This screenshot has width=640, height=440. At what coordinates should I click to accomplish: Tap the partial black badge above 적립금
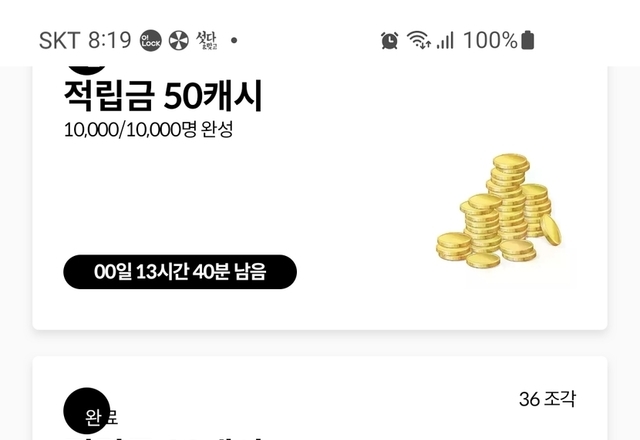pos(87,70)
